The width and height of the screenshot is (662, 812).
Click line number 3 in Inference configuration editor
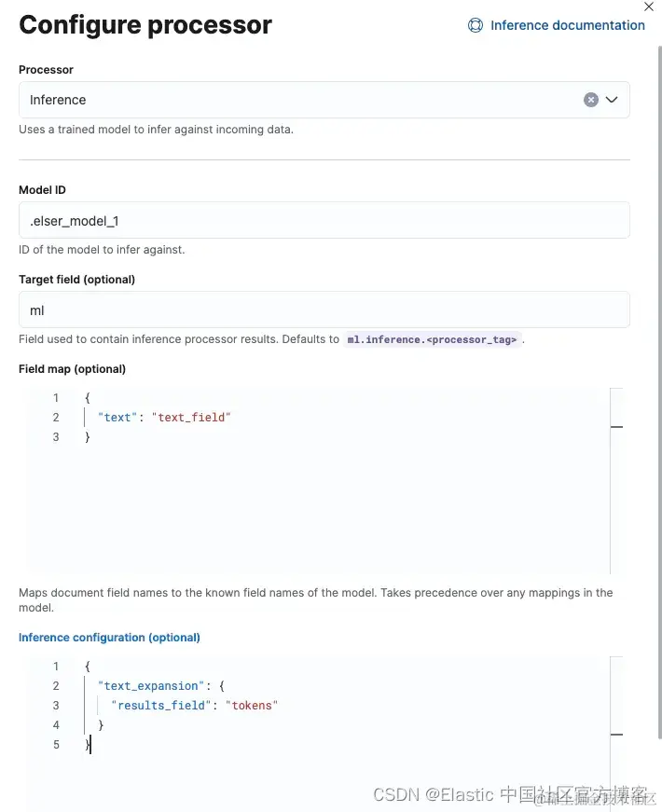56,706
